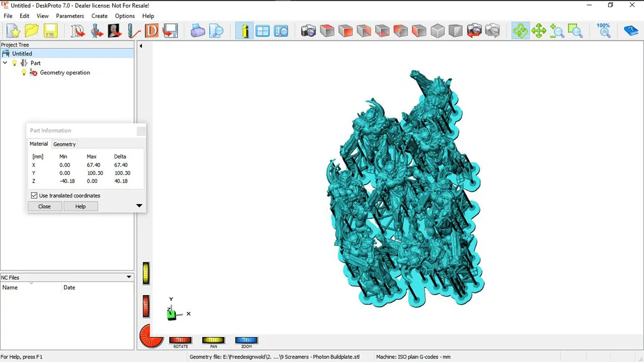Load bitmap image portrait icon
This screenshot has height=362, width=644.
tap(114, 31)
